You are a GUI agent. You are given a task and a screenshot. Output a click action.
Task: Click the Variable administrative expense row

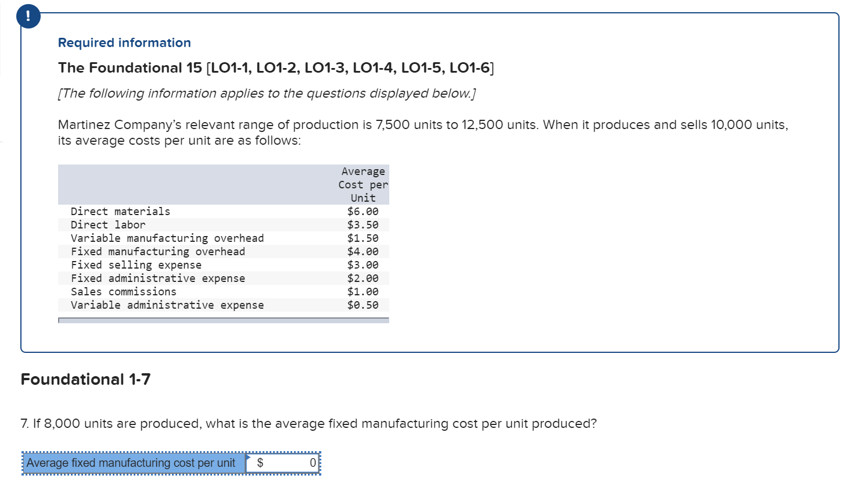(x=167, y=305)
